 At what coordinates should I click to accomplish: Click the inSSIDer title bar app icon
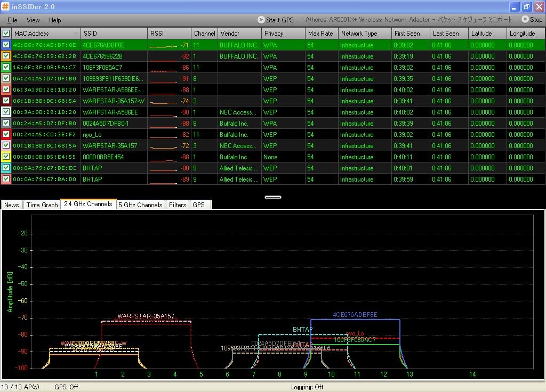point(5,6)
